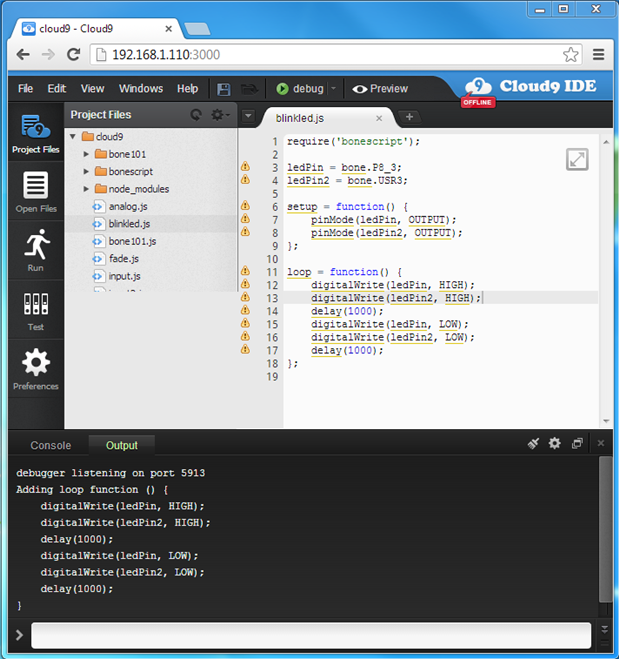Screen dimensions: 619x659
Task: Click warning icon on line 14
Action: (x=245, y=310)
